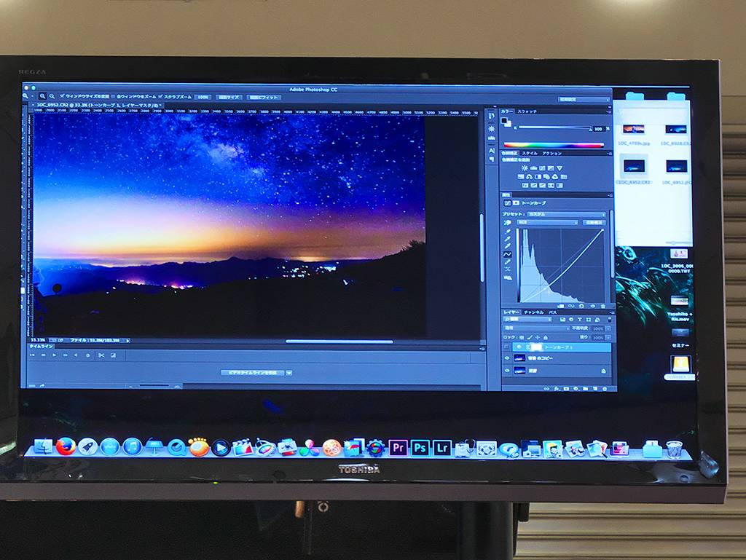Launch Lightroom from the Dock
The width and height of the screenshot is (746, 560).
coord(442,448)
